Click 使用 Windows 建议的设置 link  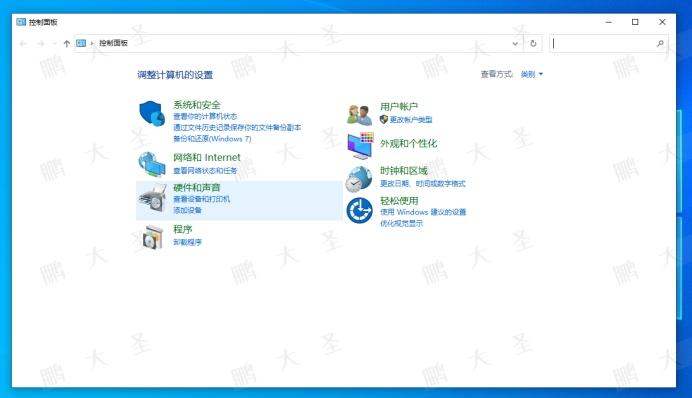click(x=423, y=212)
